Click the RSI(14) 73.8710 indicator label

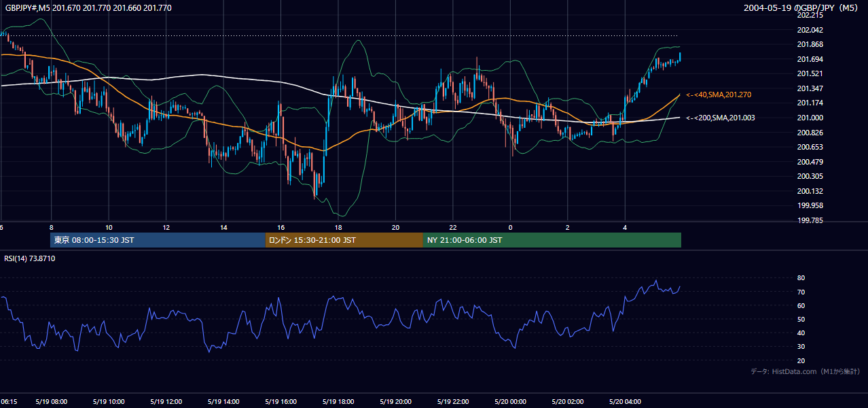[30, 258]
